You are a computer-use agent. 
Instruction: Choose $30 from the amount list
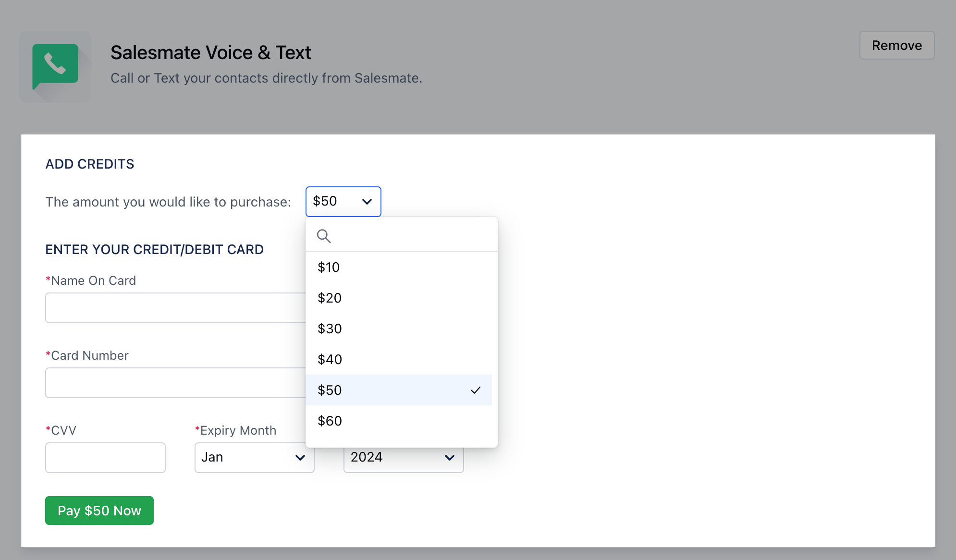(x=330, y=329)
